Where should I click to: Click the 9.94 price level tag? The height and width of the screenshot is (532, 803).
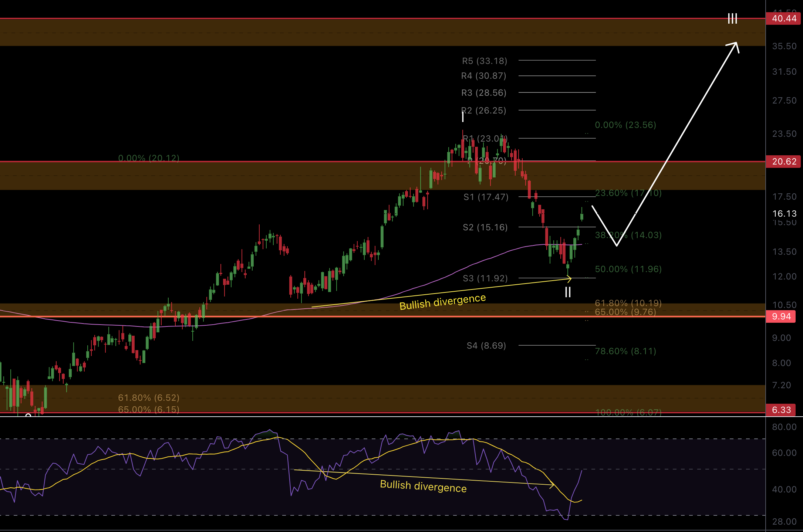781,317
